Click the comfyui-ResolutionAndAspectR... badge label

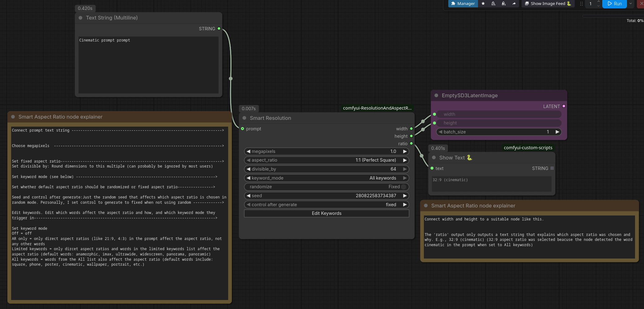(377, 108)
